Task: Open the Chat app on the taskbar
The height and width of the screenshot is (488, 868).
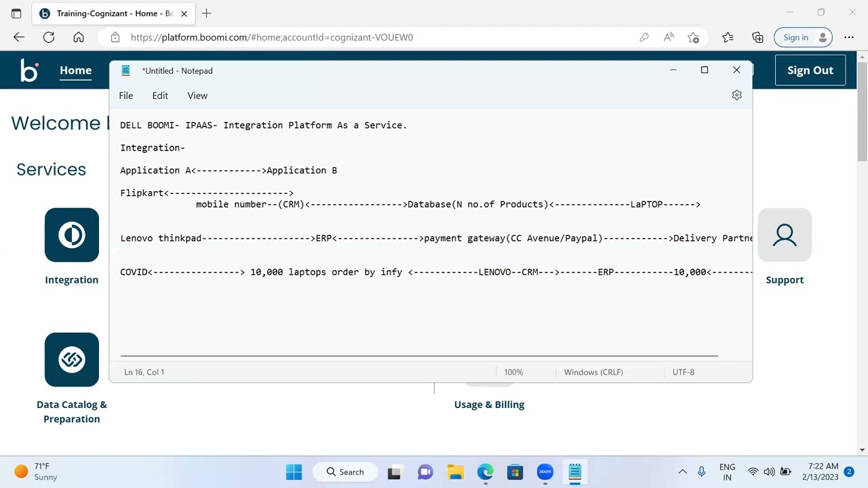Action: coord(425,472)
